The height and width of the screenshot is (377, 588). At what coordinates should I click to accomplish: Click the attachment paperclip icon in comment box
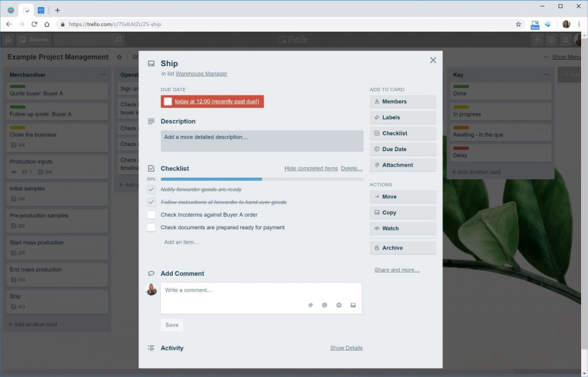pos(311,305)
